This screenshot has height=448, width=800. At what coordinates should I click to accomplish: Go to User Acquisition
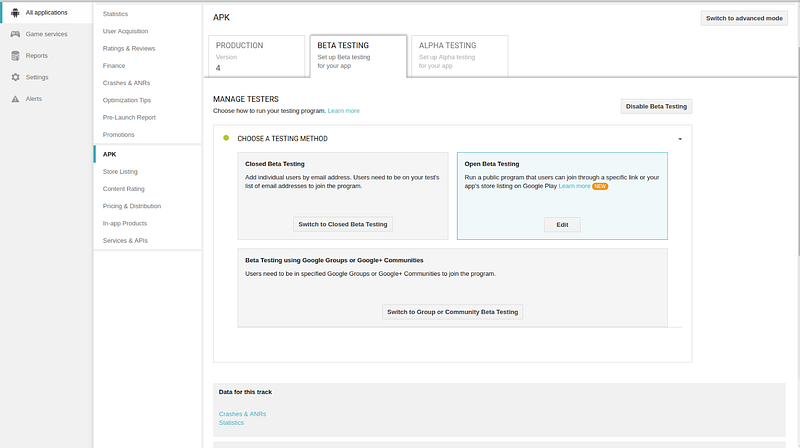tap(126, 31)
